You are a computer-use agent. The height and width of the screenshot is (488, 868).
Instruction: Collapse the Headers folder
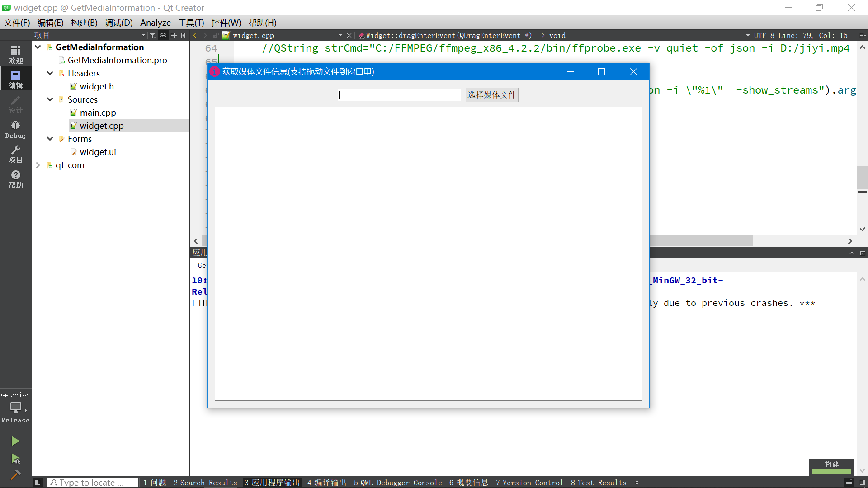50,73
